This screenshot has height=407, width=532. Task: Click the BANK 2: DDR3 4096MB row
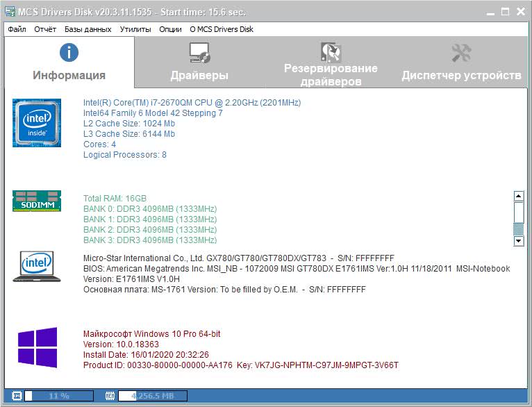tap(150, 230)
